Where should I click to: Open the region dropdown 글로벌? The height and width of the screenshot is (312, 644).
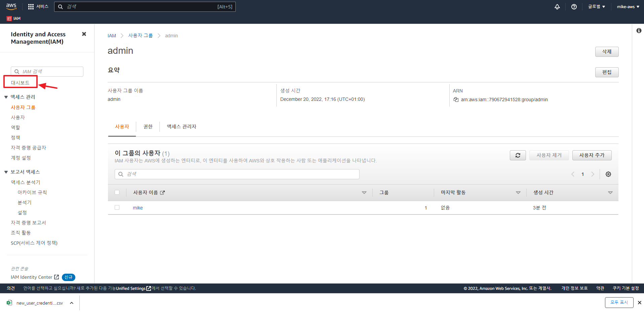tap(596, 7)
